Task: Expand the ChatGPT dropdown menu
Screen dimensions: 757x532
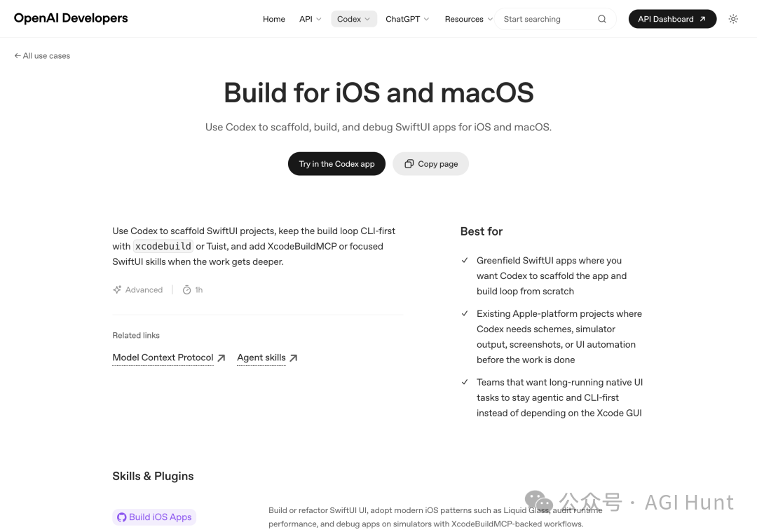Action: (x=407, y=19)
